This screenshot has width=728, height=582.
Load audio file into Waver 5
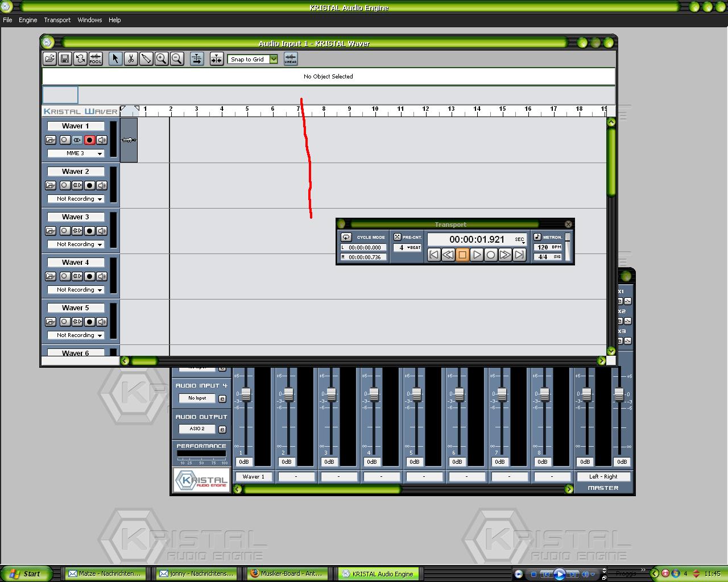click(x=51, y=322)
